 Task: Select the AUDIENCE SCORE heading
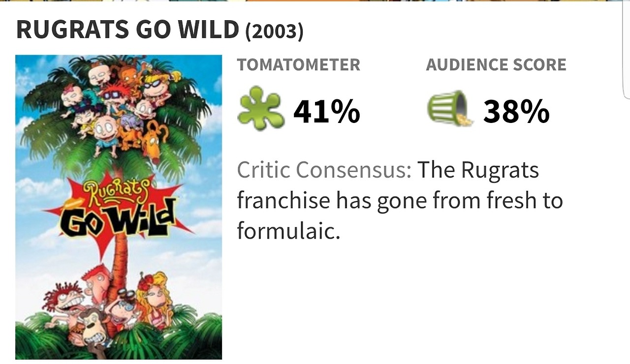tap(496, 65)
